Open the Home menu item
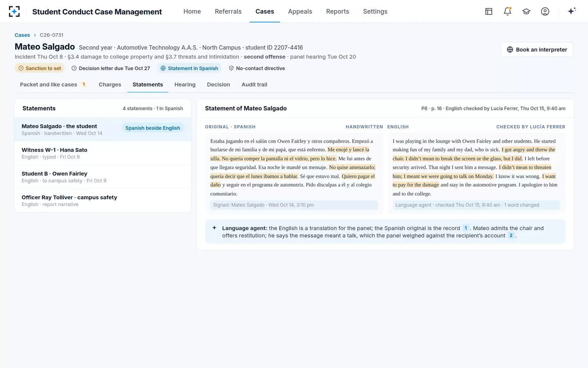 coord(192,11)
